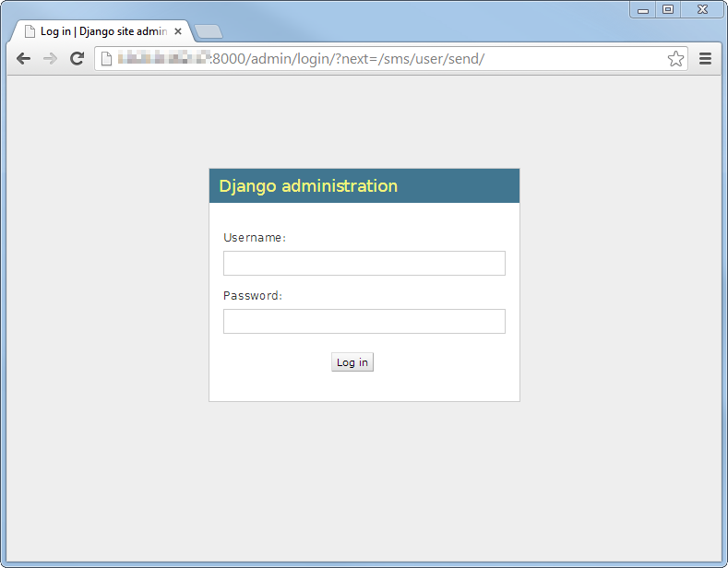
Task: Click the forward navigation arrow
Action: coord(50,58)
